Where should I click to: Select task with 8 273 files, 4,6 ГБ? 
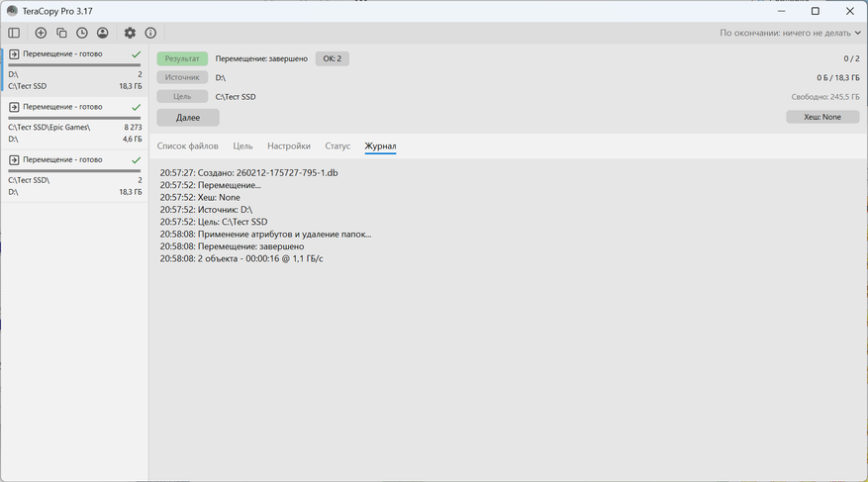[75, 123]
